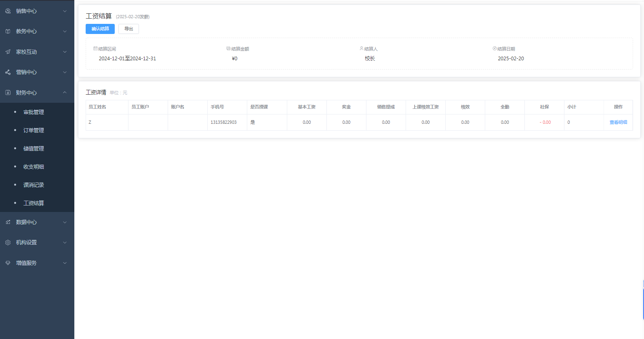Click the 账户名 column header
Screen dimensions: 644x339
coord(178,107)
